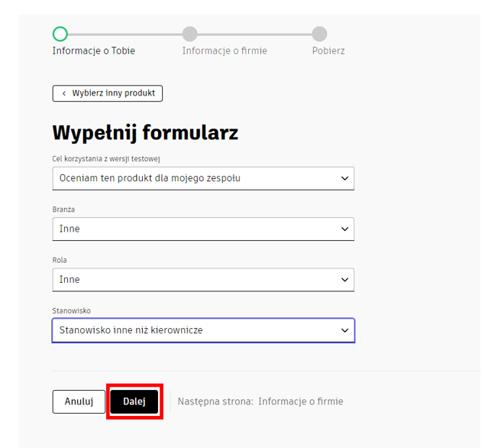Click the gray step circle above Pobierz
Viewport: 482px width, 448px height.
(320, 34)
